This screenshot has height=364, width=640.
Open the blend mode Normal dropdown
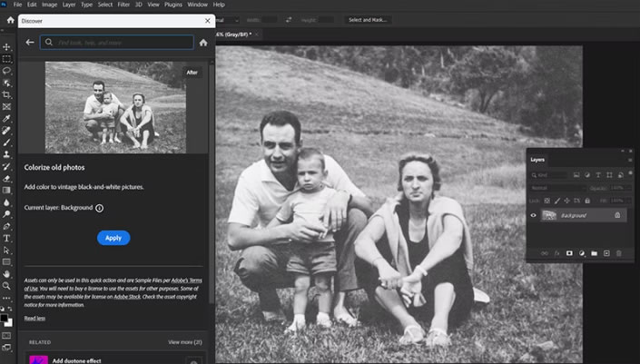coord(556,188)
